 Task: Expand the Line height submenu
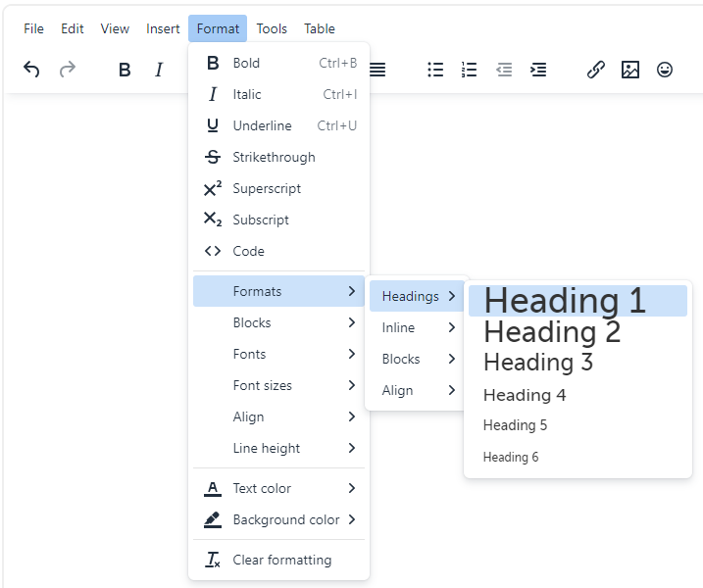click(x=278, y=448)
